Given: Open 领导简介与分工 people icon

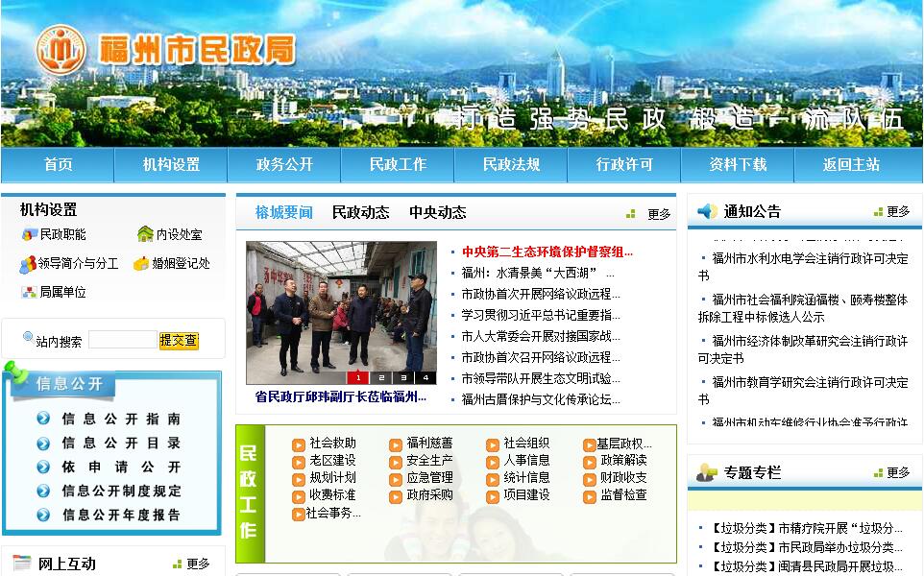Looking at the screenshot, I should pyautogui.click(x=28, y=264).
